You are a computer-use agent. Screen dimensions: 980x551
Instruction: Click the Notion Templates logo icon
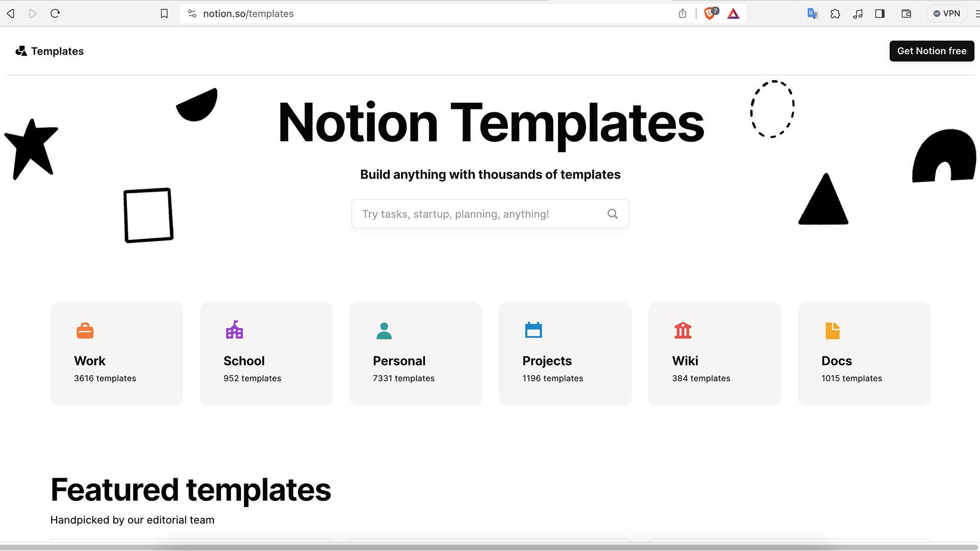[x=21, y=51]
